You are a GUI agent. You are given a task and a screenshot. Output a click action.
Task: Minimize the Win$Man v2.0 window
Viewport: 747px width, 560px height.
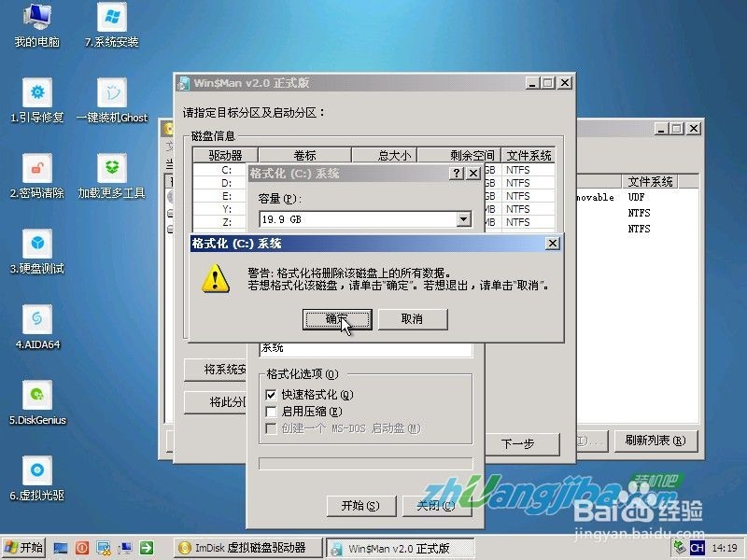coord(532,83)
